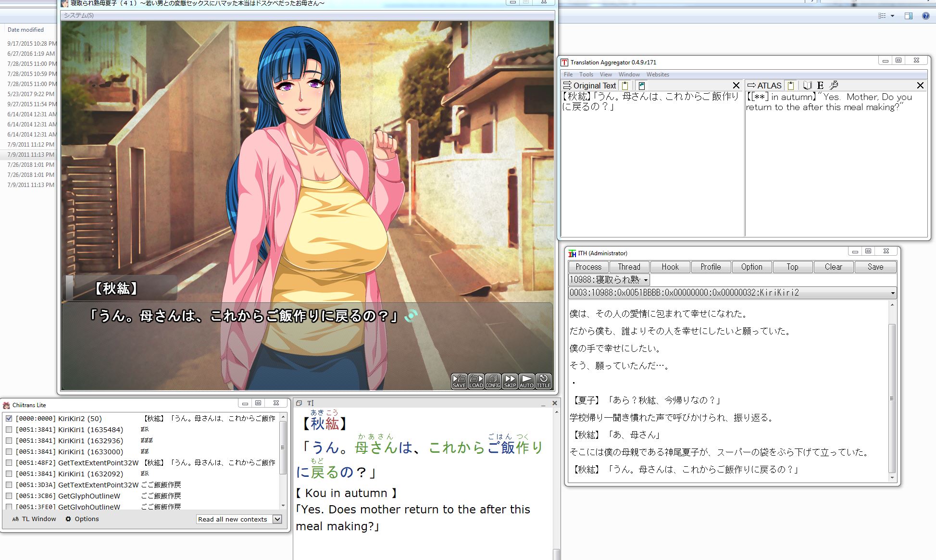This screenshot has width=936, height=560.
Task: Open Explorer view options dropdown arrow
Action: pyautogui.click(x=892, y=16)
